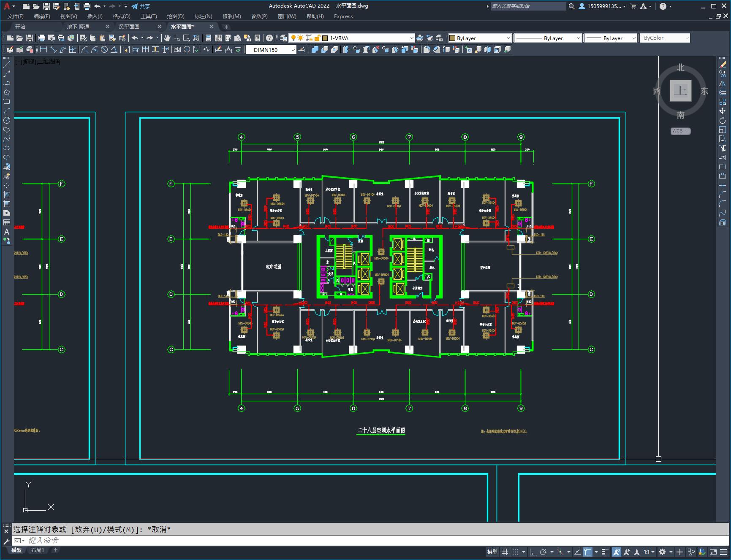731x560 pixels.
Task: Toggle ortho mode in status bar
Action: 533,552
